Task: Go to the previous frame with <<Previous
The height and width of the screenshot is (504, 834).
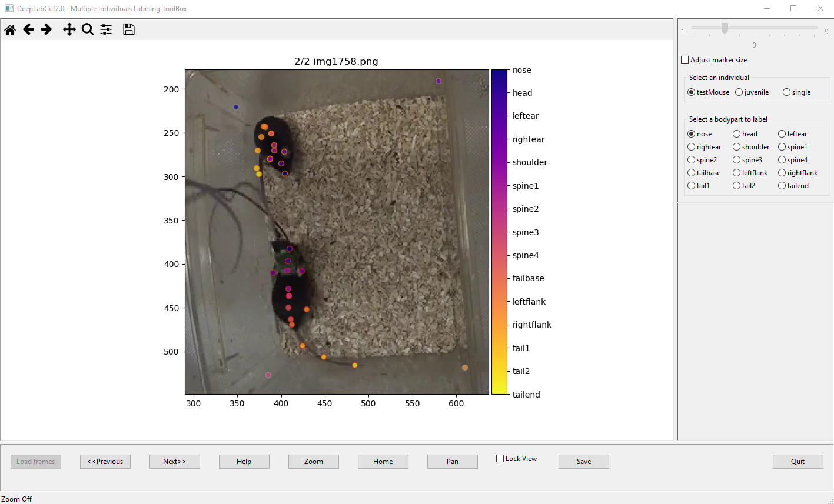Action: pyautogui.click(x=105, y=462)
